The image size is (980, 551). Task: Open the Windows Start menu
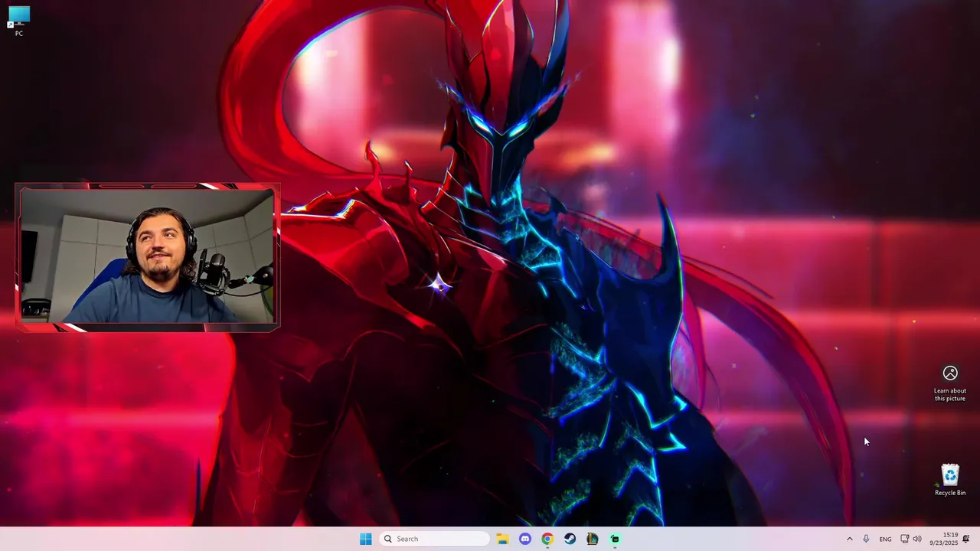(x=366, y=539)
